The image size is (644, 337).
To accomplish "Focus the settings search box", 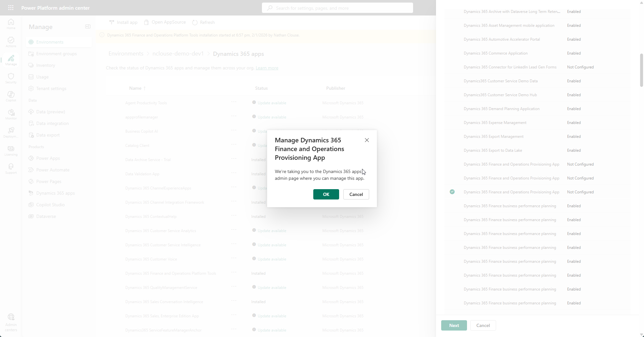I will coord(338,8).
